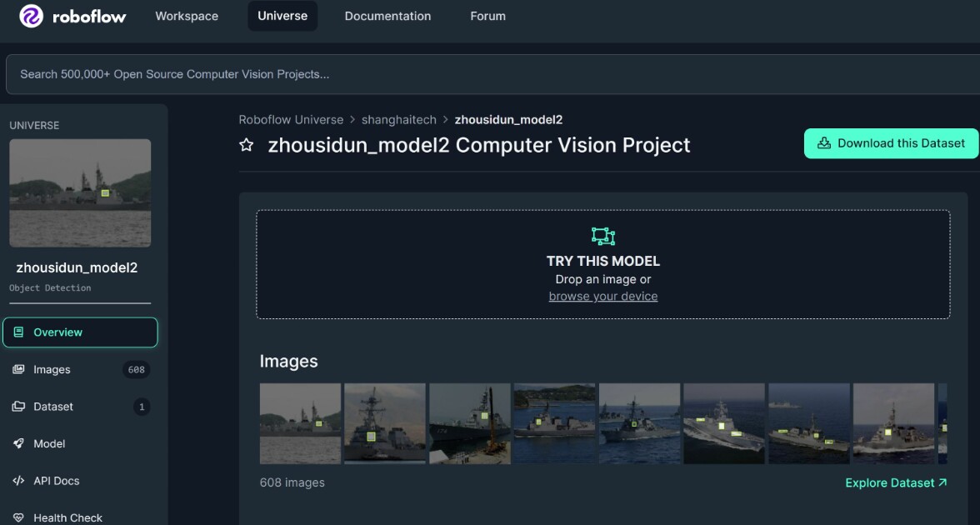980x525 pixels.
Task: Click the 608 images caption text
Action: pyautogui.click(x=292, y=482)
